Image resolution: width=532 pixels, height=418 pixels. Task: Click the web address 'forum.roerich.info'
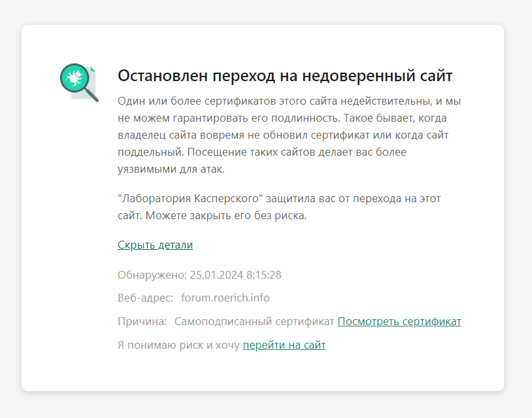coord(225,298)
